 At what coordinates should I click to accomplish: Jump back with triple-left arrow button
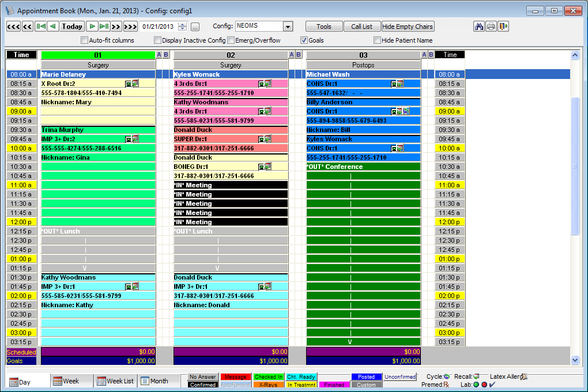pos(13,27)
